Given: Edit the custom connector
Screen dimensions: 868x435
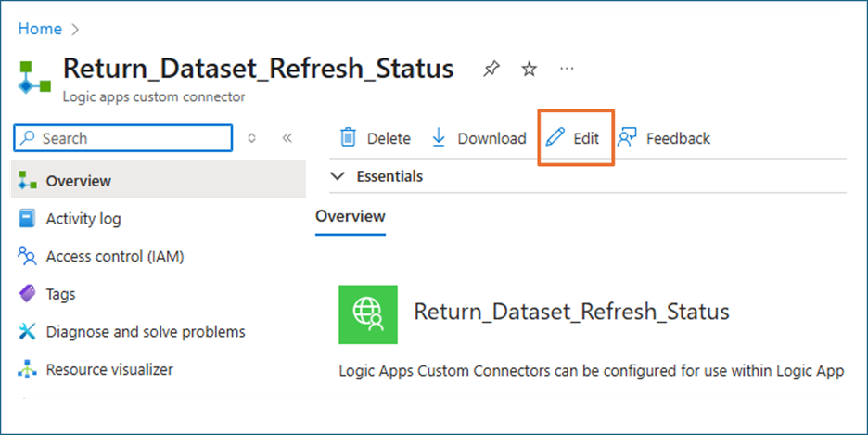Looking at the screenshot, I should pyautogui.click(x=572, y=138).
